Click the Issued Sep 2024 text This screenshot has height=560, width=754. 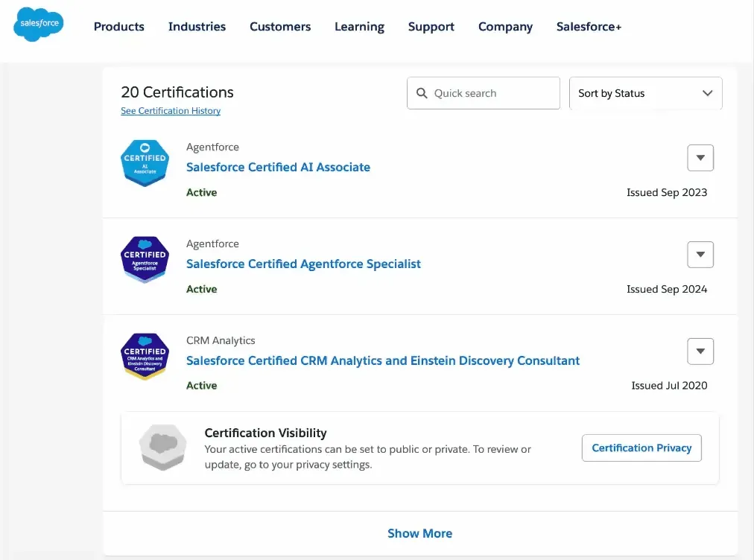point(667,289)
